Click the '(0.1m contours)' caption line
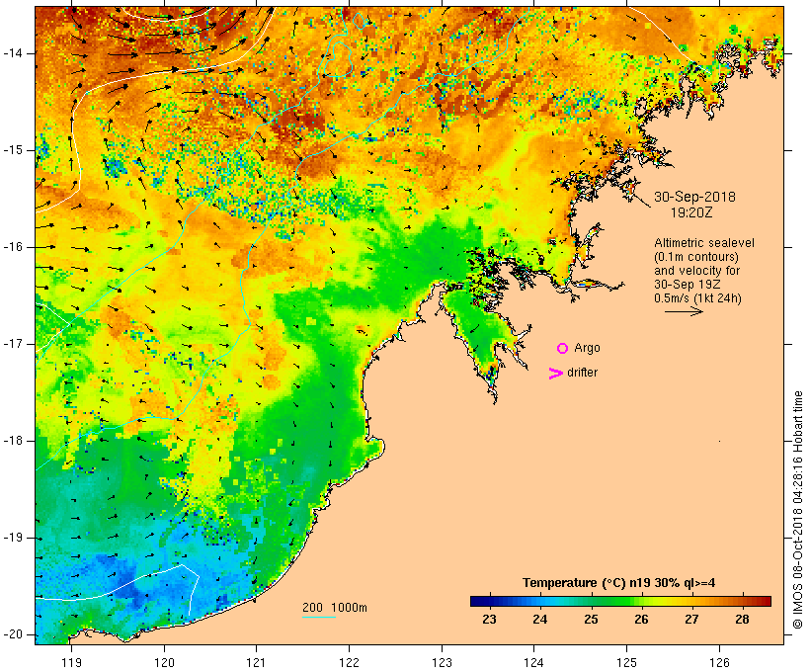Viewport: 810px width, 672px height. [x=695, y=257]
